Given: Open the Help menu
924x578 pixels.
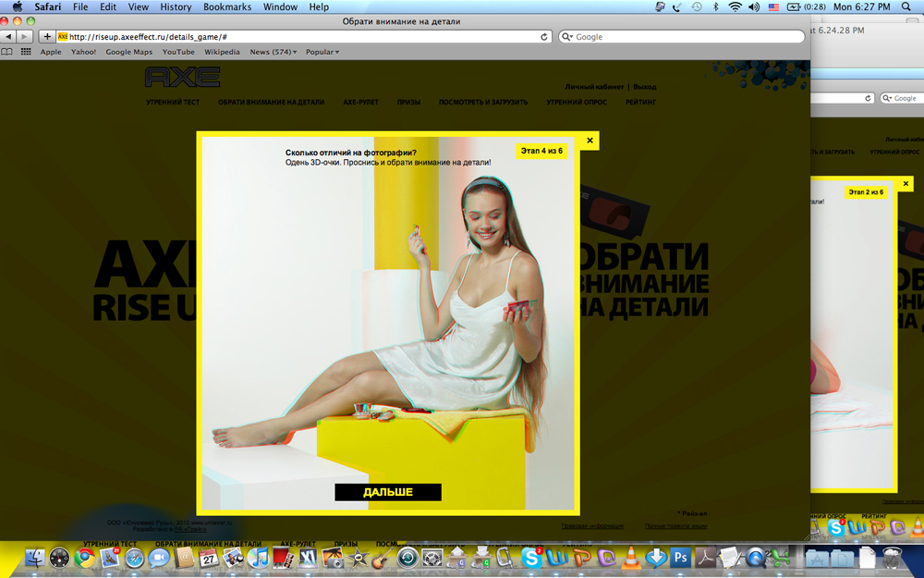Looking at the screenshot, I should click(319, 6).
